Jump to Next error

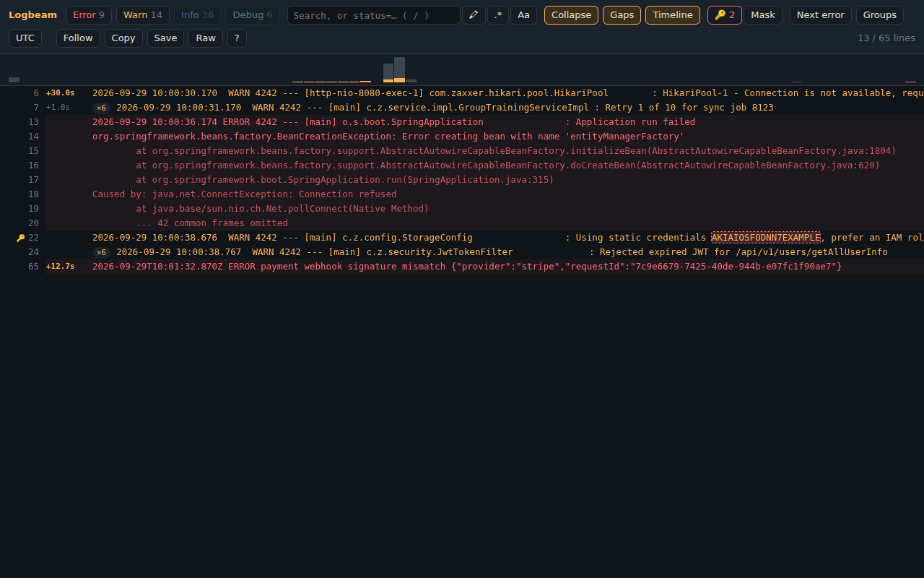pyautogui.click(x=821, y=15)
